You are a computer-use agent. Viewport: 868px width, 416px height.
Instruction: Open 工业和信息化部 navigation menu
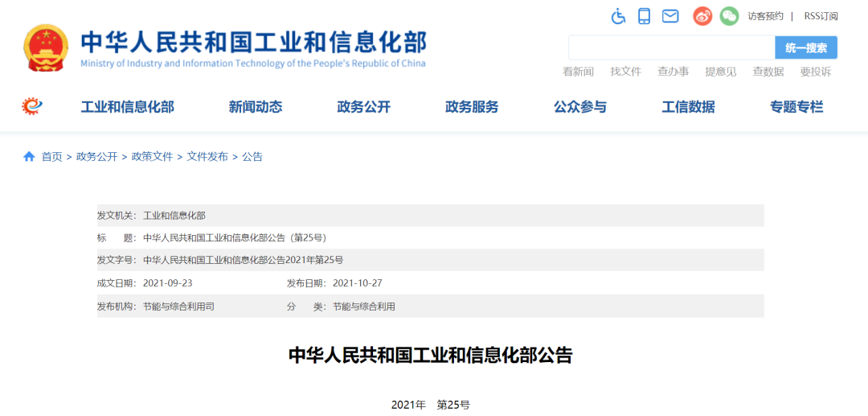point(127,107)
